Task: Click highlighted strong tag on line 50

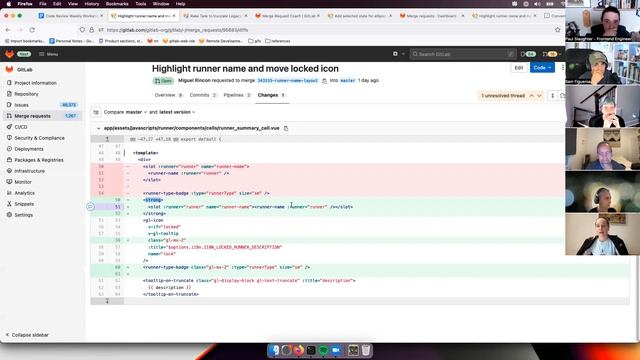Action: (153, 200)
